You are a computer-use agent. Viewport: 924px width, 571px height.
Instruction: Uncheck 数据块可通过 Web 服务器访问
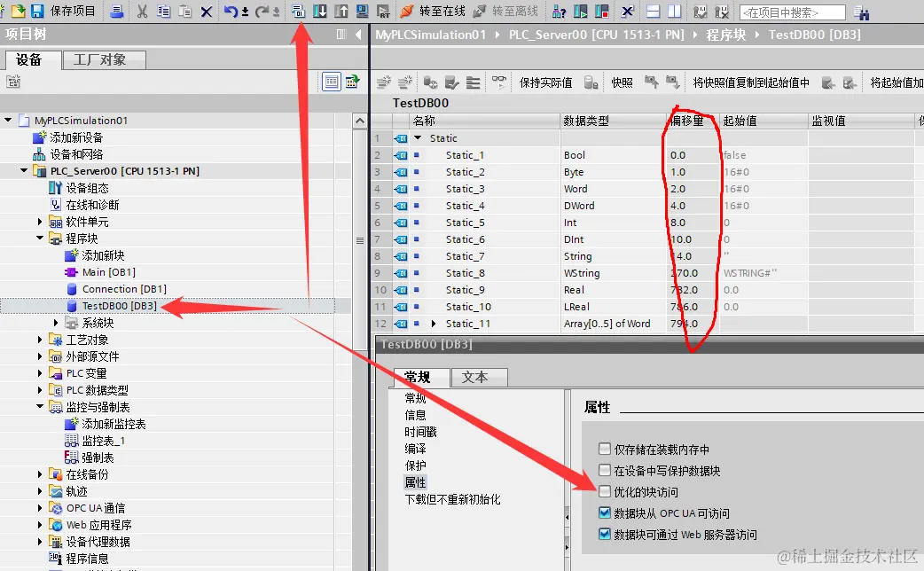[605, 534]
